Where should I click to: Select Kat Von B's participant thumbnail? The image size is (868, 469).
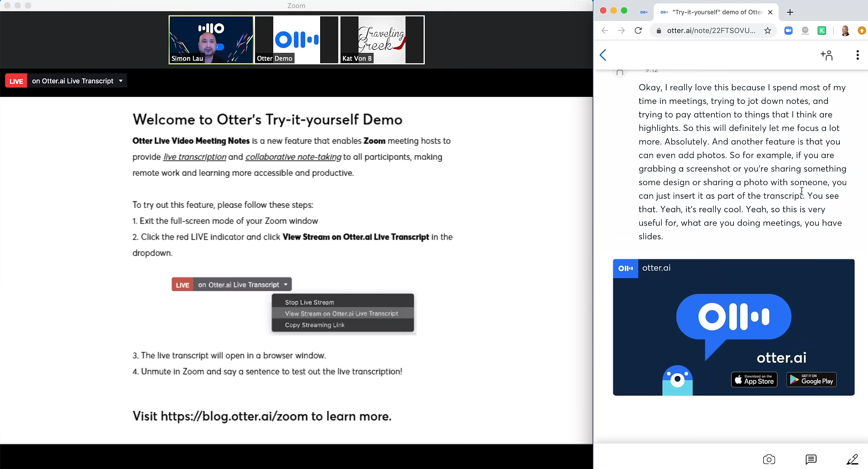[382, 40]
